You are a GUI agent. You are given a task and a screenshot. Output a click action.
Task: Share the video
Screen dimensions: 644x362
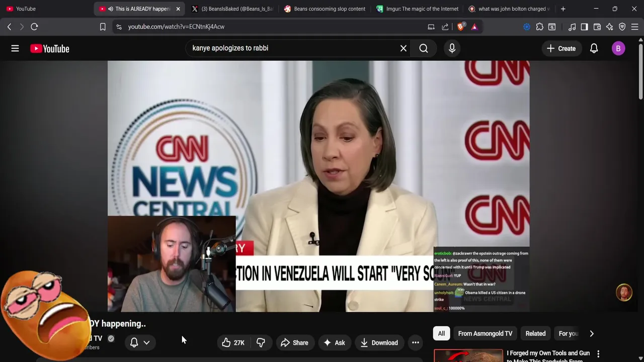(x=294, y=342)
